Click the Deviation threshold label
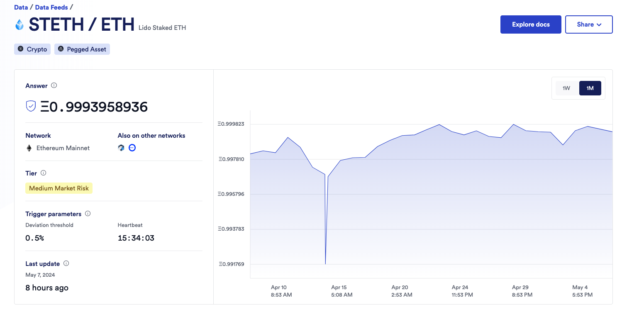 point(49,225)
